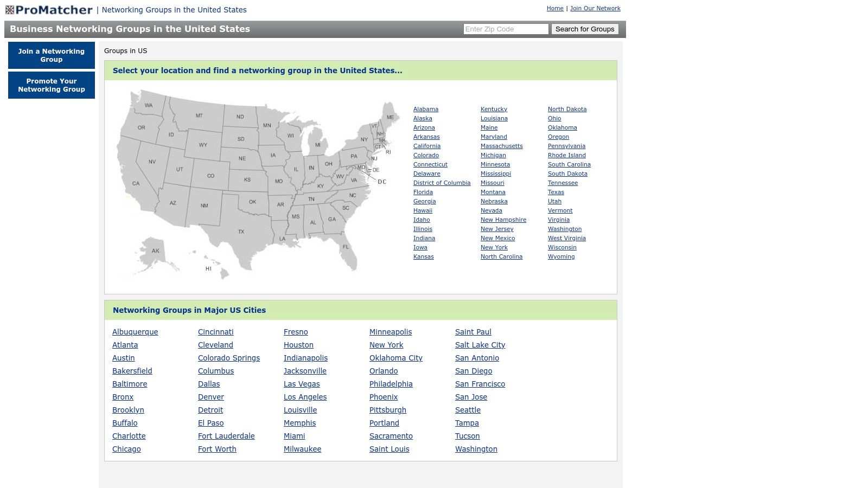Open Colorado Springs city link
The image size is (868, 488).
(x=228, y=358)
